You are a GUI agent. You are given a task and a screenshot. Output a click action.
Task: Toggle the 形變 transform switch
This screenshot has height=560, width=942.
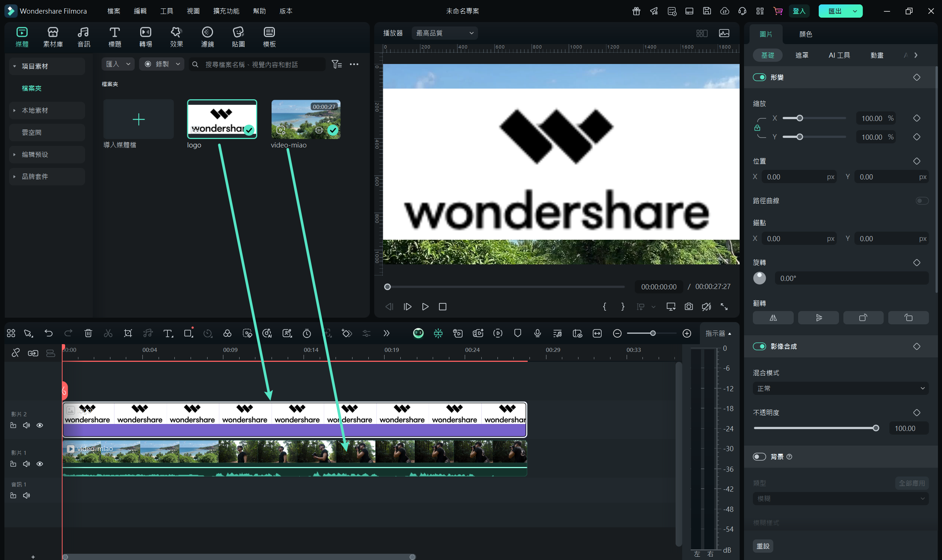click(759, 77)
